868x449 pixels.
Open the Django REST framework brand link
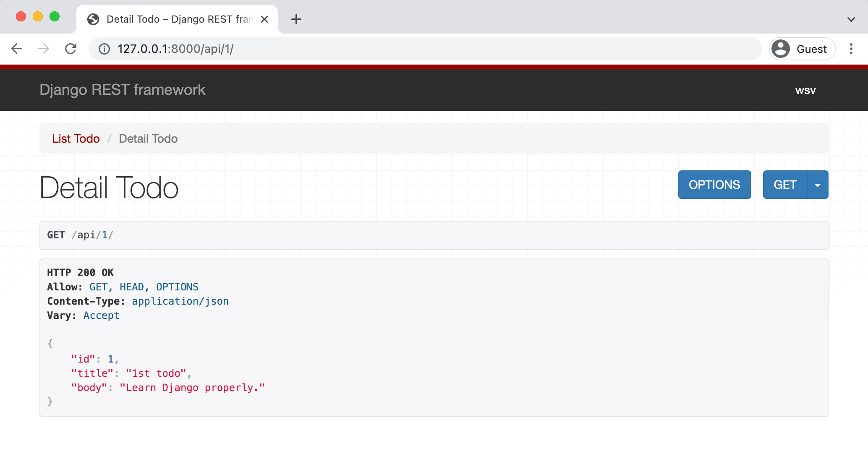click(x=123, y=90)
